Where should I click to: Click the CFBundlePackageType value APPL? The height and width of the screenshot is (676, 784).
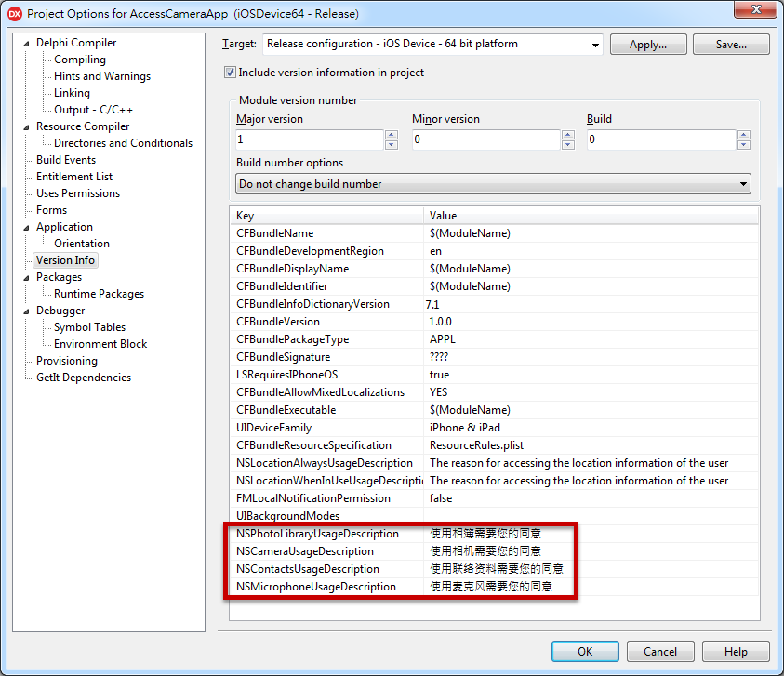pos(443,339)
